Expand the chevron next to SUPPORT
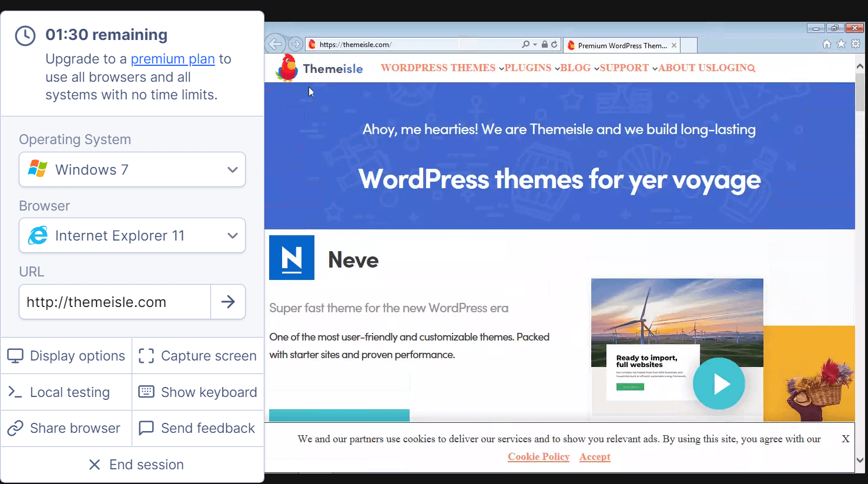 (x=655, y=69)
